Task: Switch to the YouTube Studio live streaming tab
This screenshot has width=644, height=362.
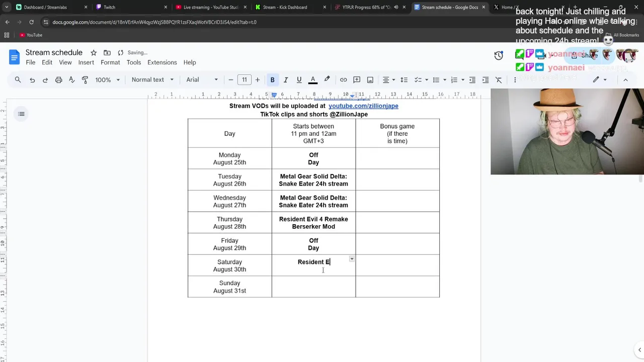Action: 211,7
